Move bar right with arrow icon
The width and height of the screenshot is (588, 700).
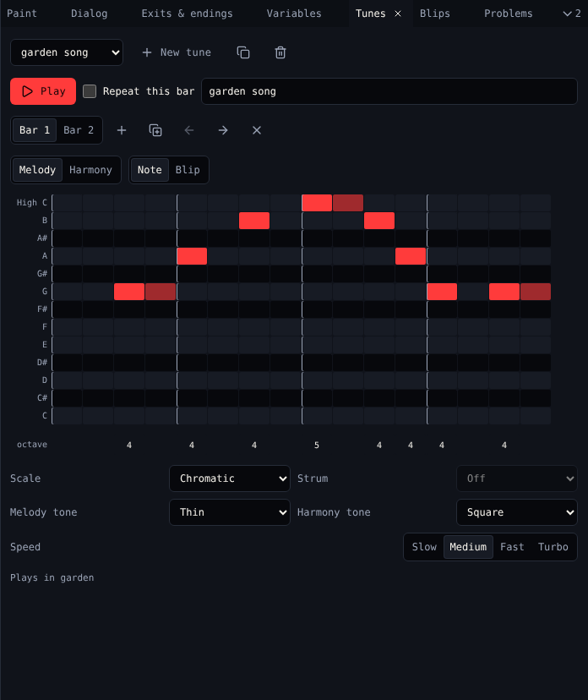[x=223, y=130]
